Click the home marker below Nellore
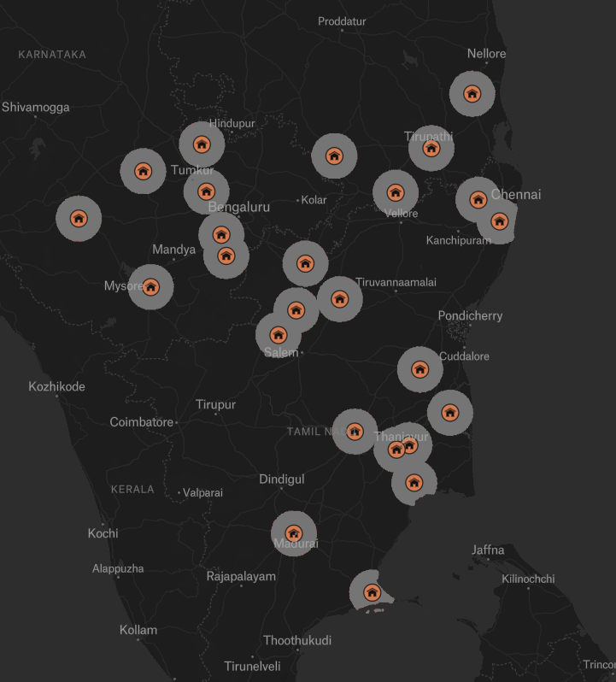This screenshot has height=682, width=616. coord(472,93)
